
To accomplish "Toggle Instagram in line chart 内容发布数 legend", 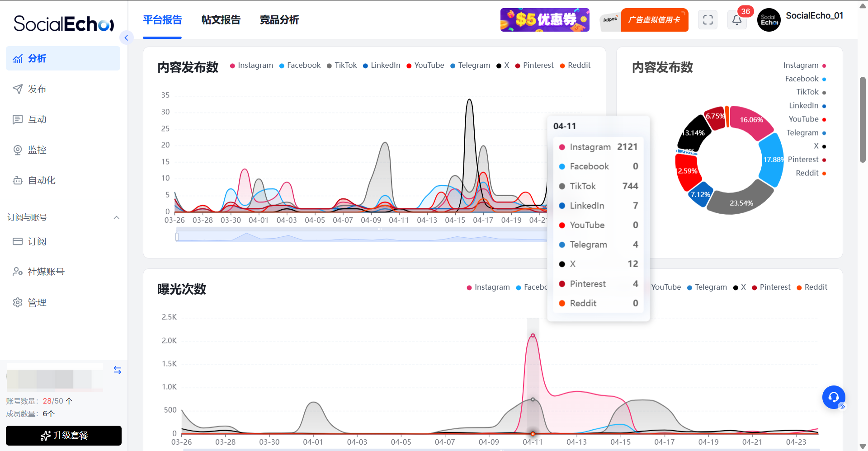I will 251,66.
